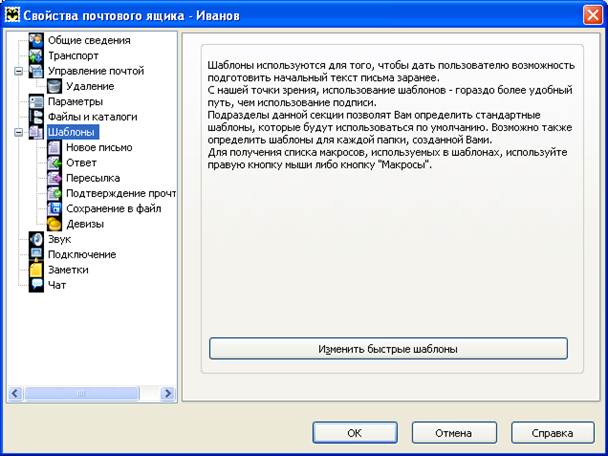Image resolution: width=608 pixels, height=456 pixels.
Task: Select the highlighted Шаблоны item
Action: coord(73,132)
